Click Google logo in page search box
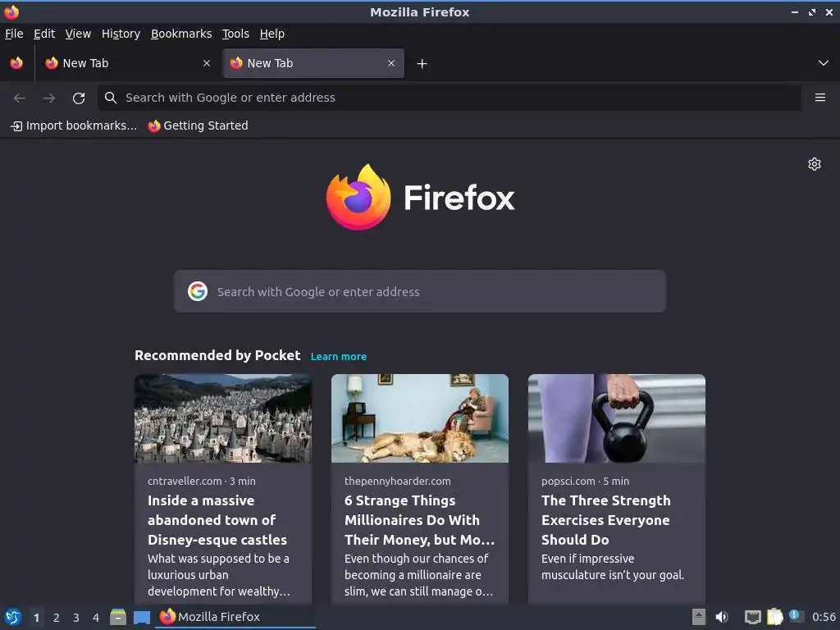 tap(198, 291)
